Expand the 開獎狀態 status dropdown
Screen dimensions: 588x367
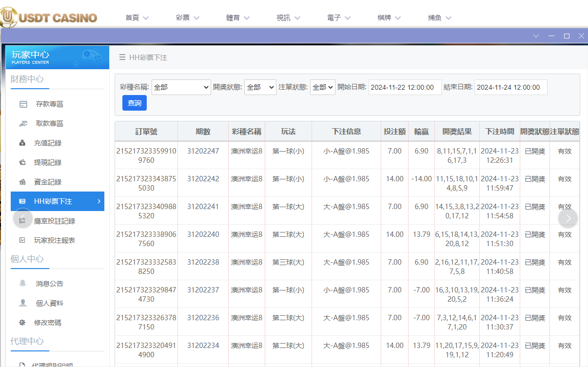(262, 87)
